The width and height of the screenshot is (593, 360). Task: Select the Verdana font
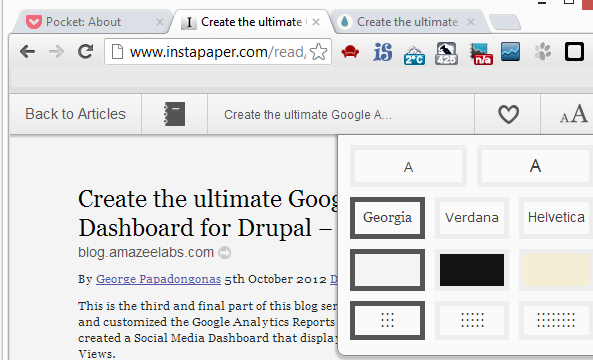pos(472,218)
